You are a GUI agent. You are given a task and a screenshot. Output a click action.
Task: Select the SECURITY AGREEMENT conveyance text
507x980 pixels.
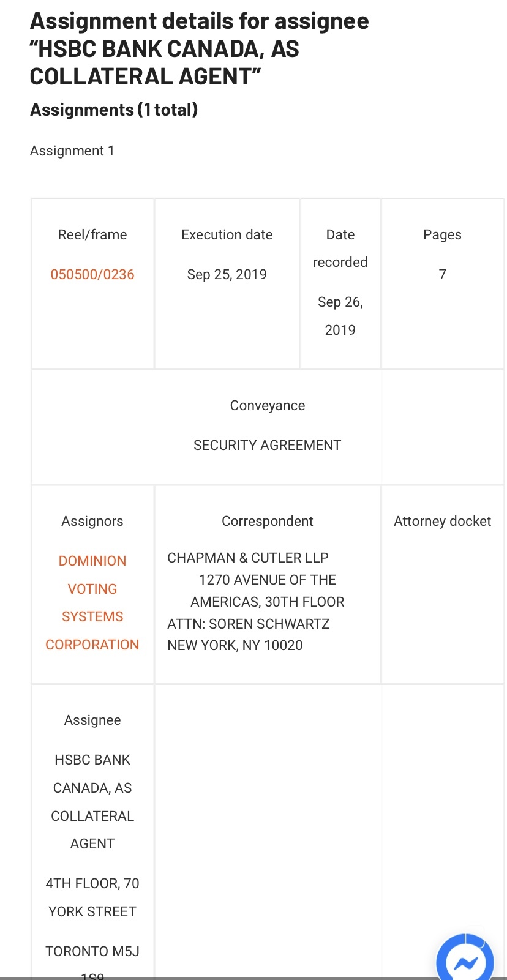pyautogui.click(x=268, y=446)
